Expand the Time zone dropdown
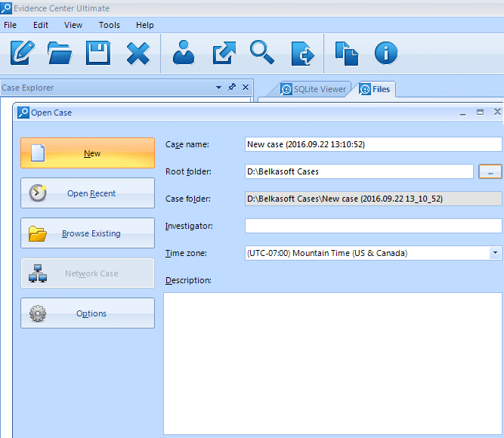504x438 pixels. (x=495, y=253)
